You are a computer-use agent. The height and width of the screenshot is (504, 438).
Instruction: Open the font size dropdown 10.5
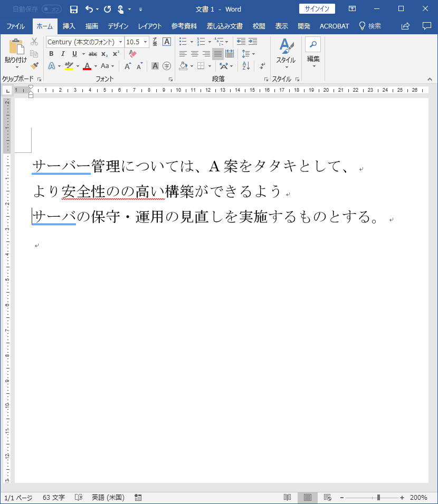tap(146, 42)
